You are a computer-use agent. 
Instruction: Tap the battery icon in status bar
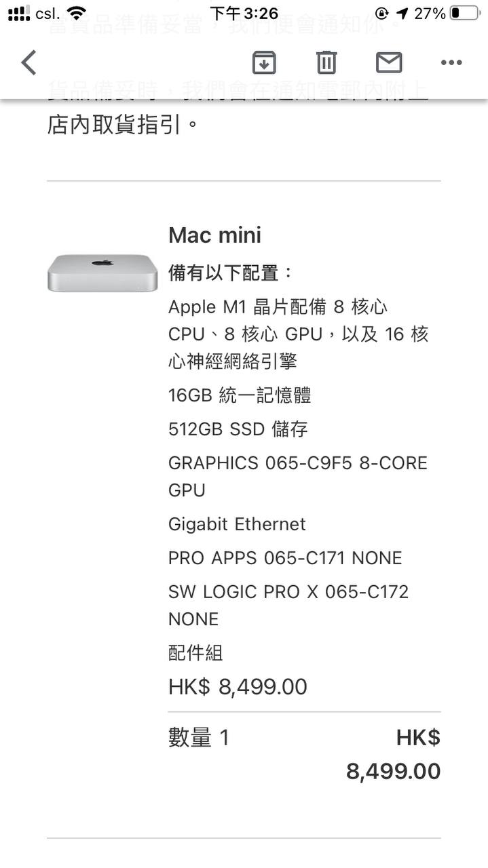pos(465,13)
